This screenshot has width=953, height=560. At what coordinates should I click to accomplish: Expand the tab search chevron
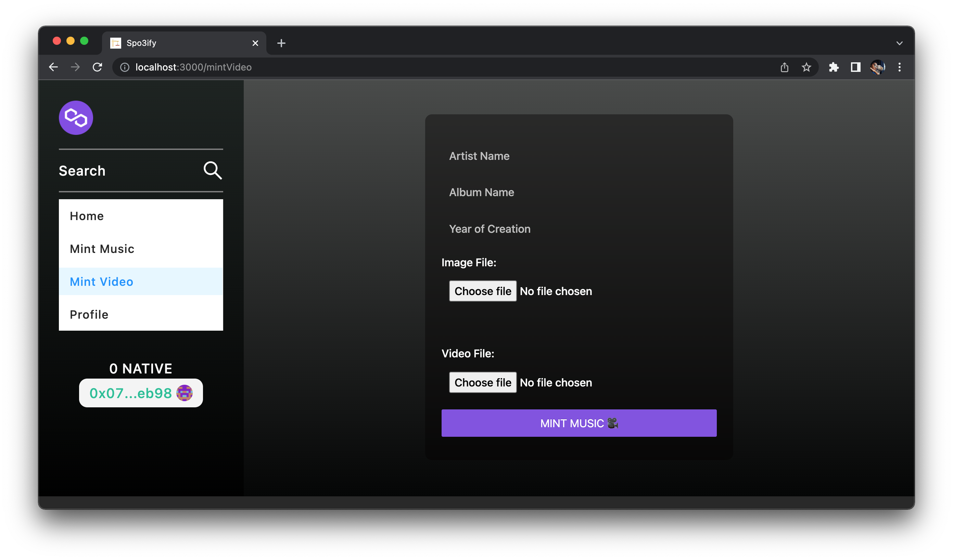899,43
